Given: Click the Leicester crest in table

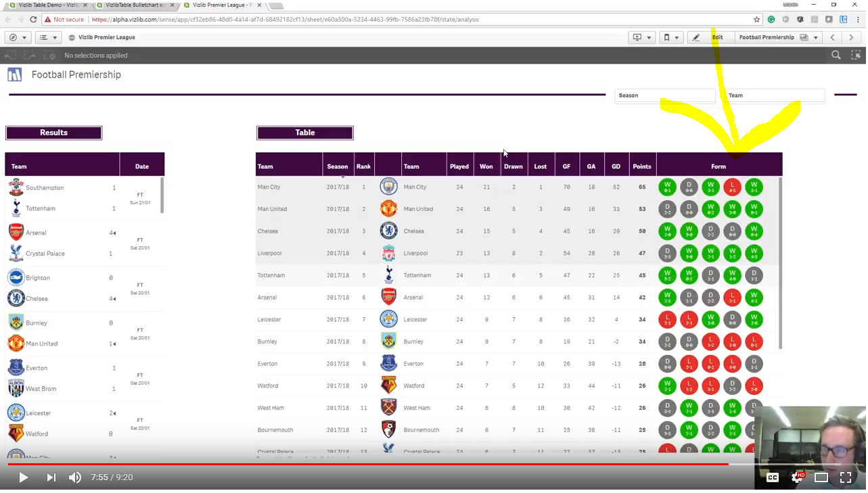Looking at the screenshot, I should pos(388,319).
